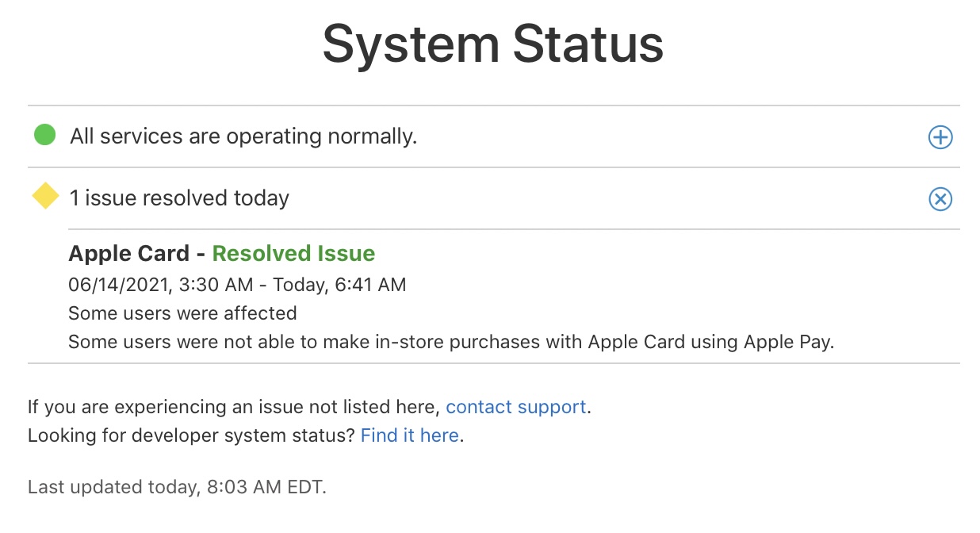
Task: Click the green status indicator circle
Action: point(44,136)
